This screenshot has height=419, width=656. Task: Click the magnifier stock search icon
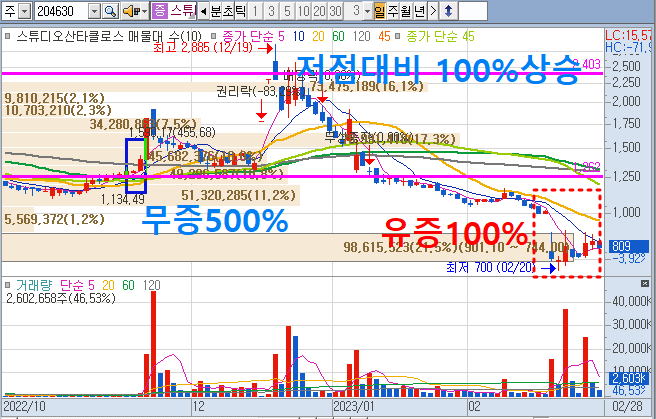(x=110, y=11)
